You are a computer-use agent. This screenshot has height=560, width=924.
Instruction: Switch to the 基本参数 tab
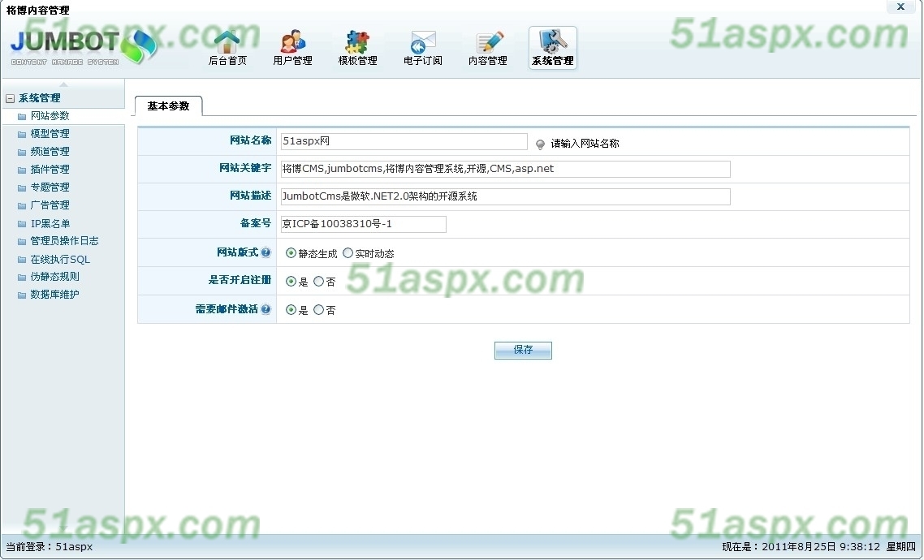coord(169,106)
